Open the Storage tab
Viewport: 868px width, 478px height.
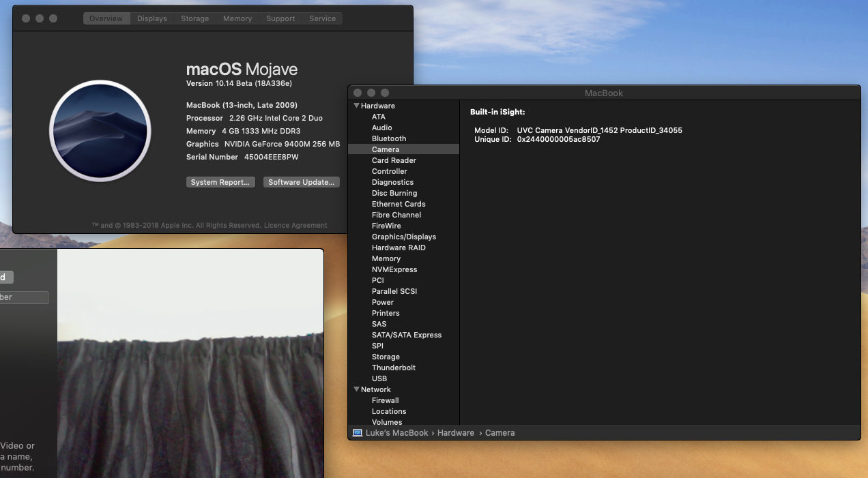pos(194,18)
